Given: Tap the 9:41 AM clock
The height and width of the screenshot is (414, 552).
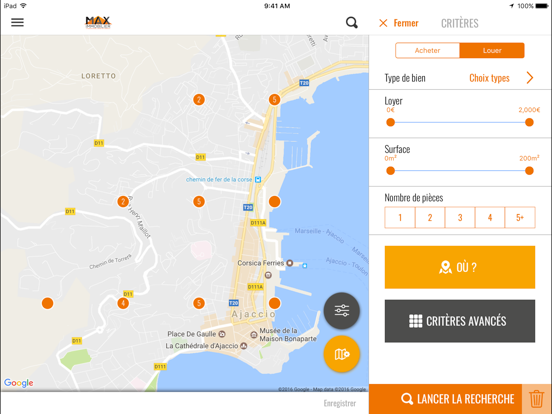Looking at the screenshot, I should [277, 6].
